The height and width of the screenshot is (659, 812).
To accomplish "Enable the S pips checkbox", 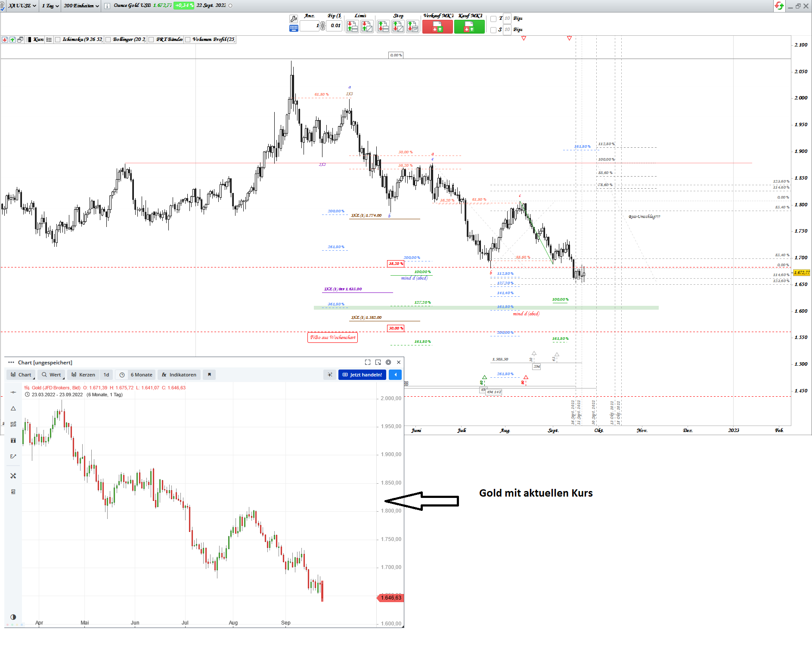I will [493, 30].
